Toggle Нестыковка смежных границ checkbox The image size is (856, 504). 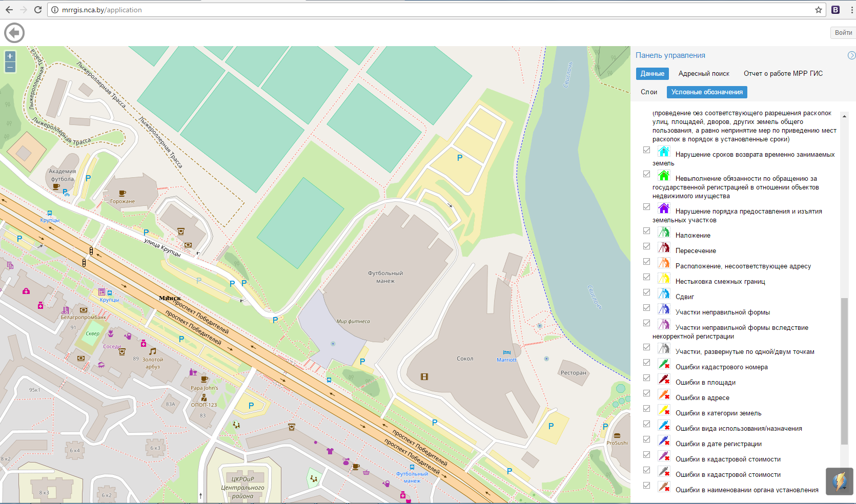click(647, 277)
